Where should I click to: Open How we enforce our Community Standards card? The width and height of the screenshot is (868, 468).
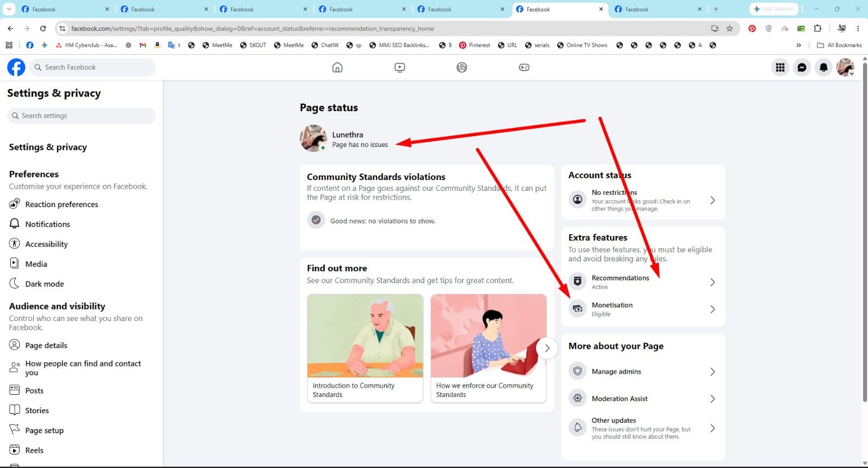[488, 348]
